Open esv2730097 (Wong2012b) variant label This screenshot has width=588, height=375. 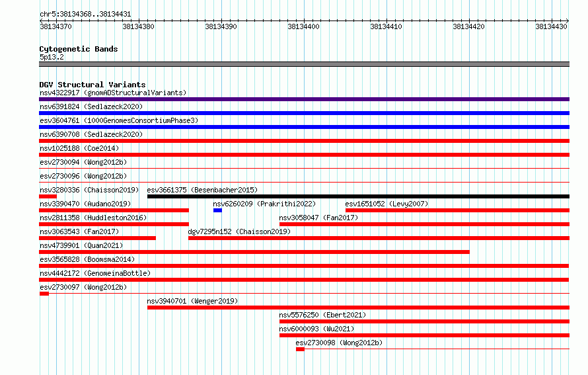tap(83, 287)
